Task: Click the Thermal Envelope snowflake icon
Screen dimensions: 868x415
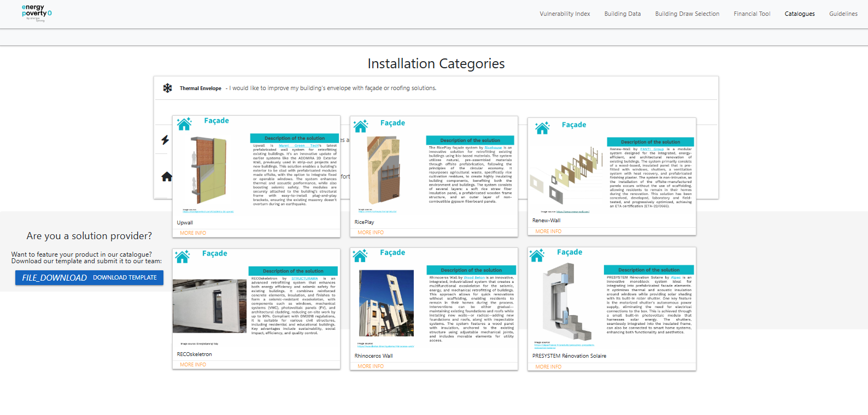Action: tap(168, 88)
